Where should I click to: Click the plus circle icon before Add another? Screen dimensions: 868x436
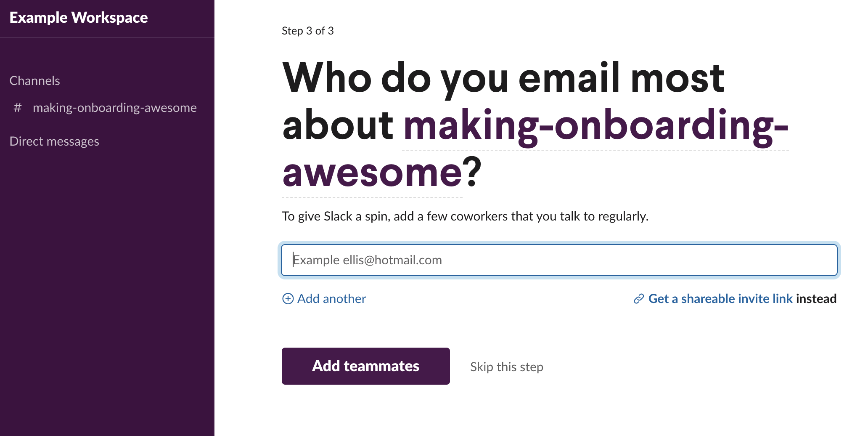tap(288, 299)
